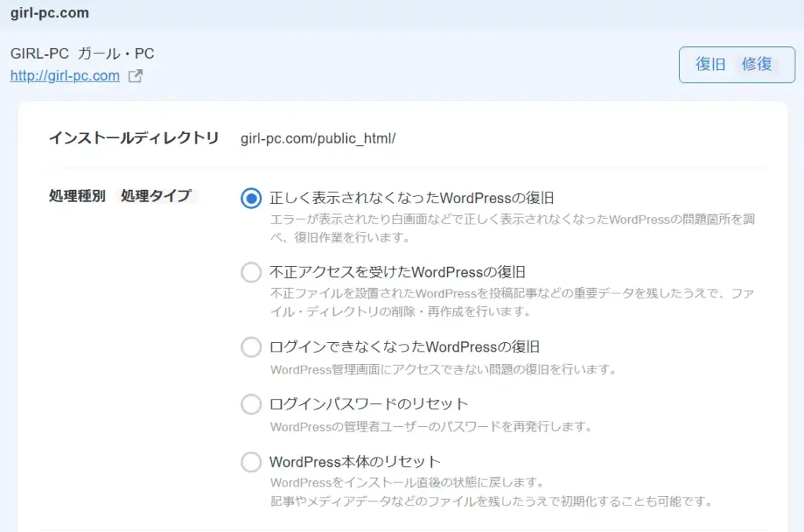Click the インストールディレクトリ field label
This screenshot has width=804, height=532.
[133, 138]
